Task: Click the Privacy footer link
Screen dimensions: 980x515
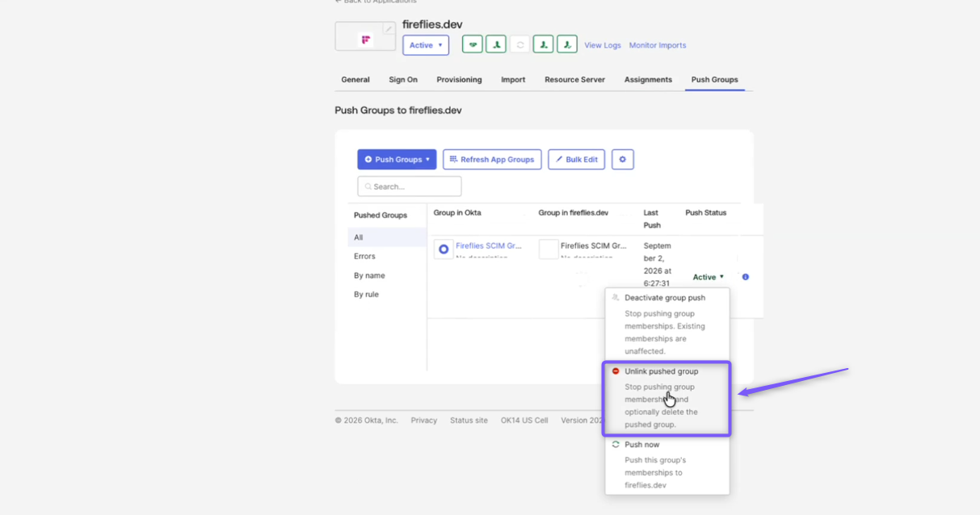Action: 424,421
